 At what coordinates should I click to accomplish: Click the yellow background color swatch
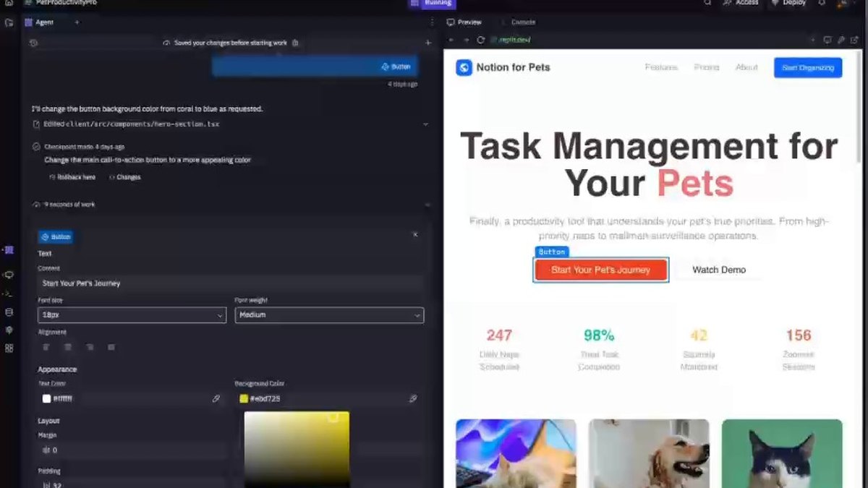pos(244,398)
